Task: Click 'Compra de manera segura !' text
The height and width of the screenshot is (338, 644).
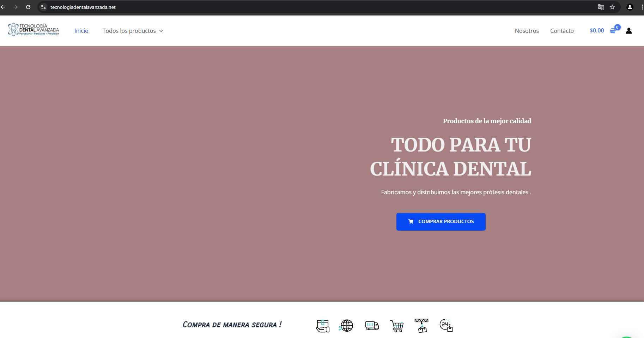Action: (232, 325)
